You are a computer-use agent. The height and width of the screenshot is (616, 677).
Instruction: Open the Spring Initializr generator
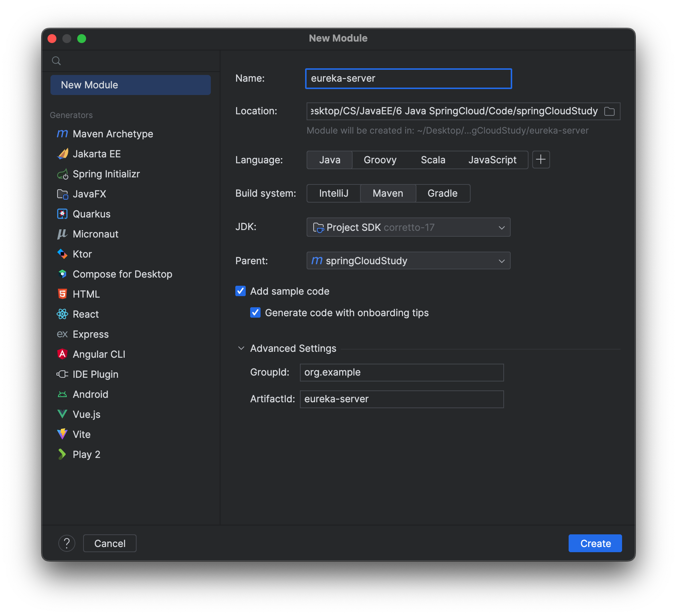(106, 174)
